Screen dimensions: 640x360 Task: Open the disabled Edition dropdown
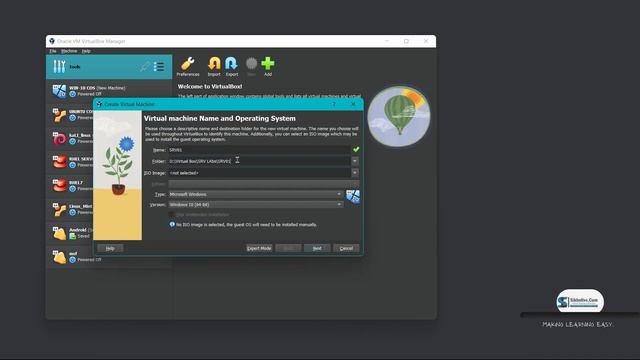[x=263, y=184]
